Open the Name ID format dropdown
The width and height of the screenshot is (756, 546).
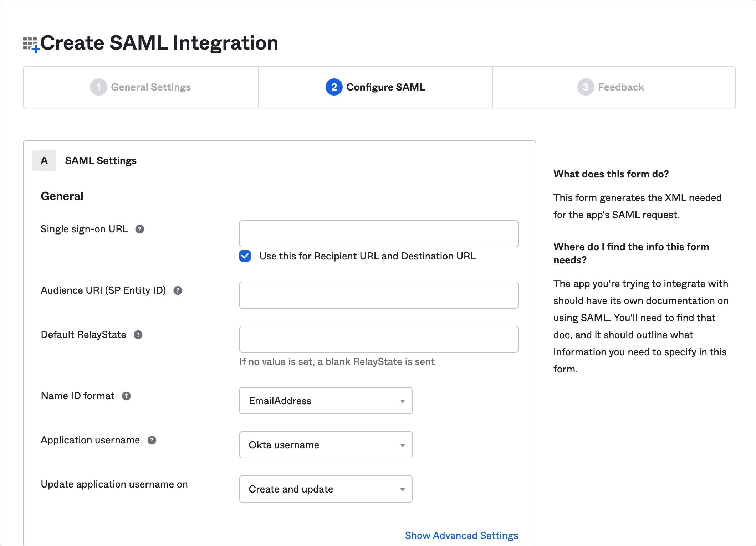pyautogui.click(x=326, y=401)
